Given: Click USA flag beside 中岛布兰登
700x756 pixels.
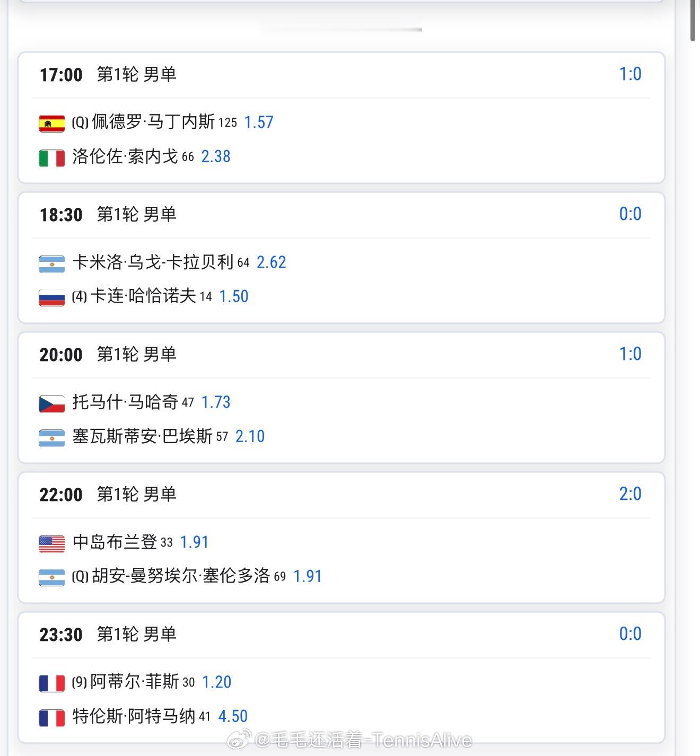Looking at the screenshot, I should coord(51,543).
